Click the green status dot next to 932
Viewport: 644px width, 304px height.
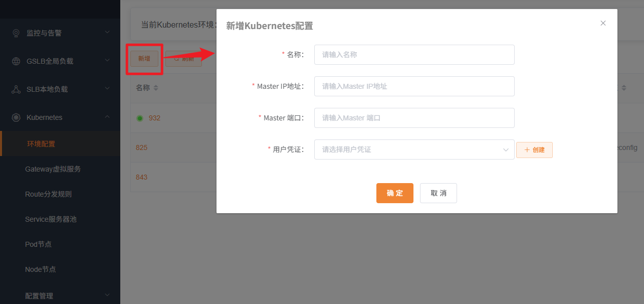click(140, 117)
